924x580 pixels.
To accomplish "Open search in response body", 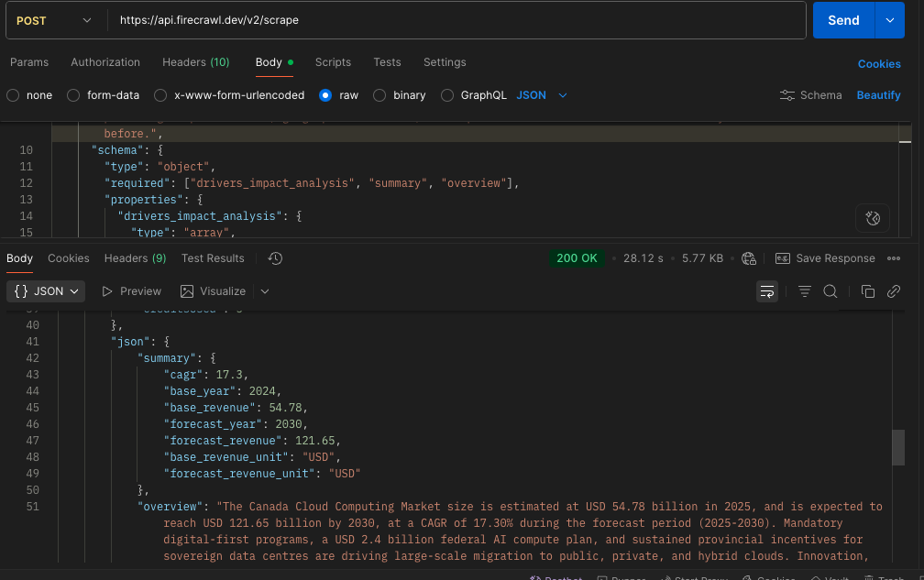I will (x=830, y=291).
